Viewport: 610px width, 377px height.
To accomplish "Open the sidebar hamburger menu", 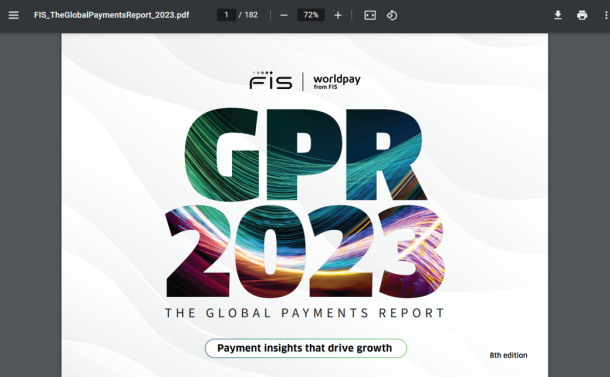I will [14, 15].
